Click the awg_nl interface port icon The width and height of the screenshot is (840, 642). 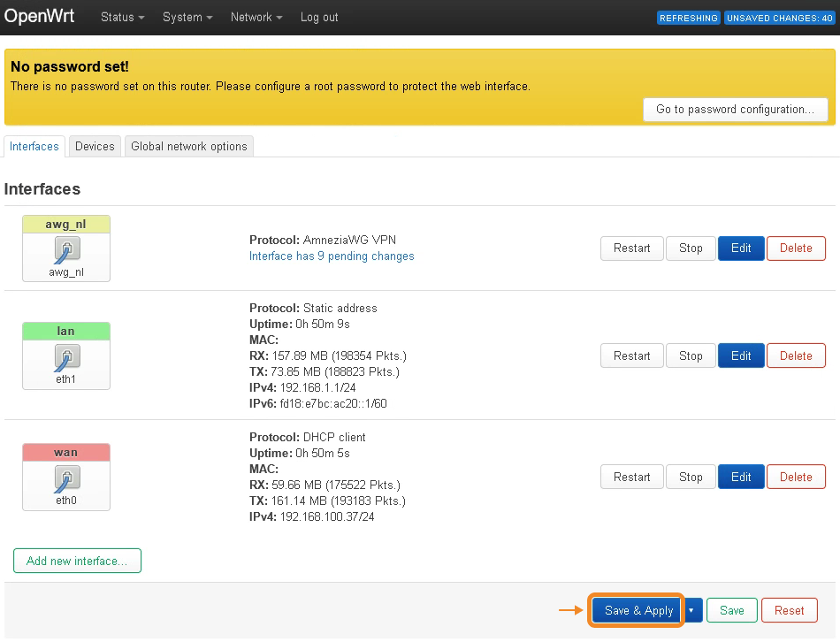pyautogui.click(x=66, y=249)
